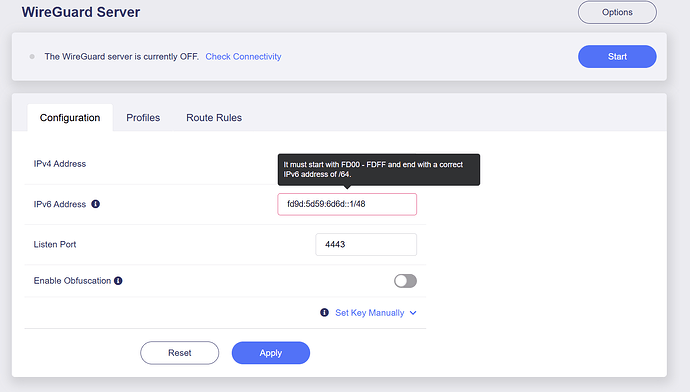Reset the configuration form
This screenshot has width=690, height=392.
[180, 353]
